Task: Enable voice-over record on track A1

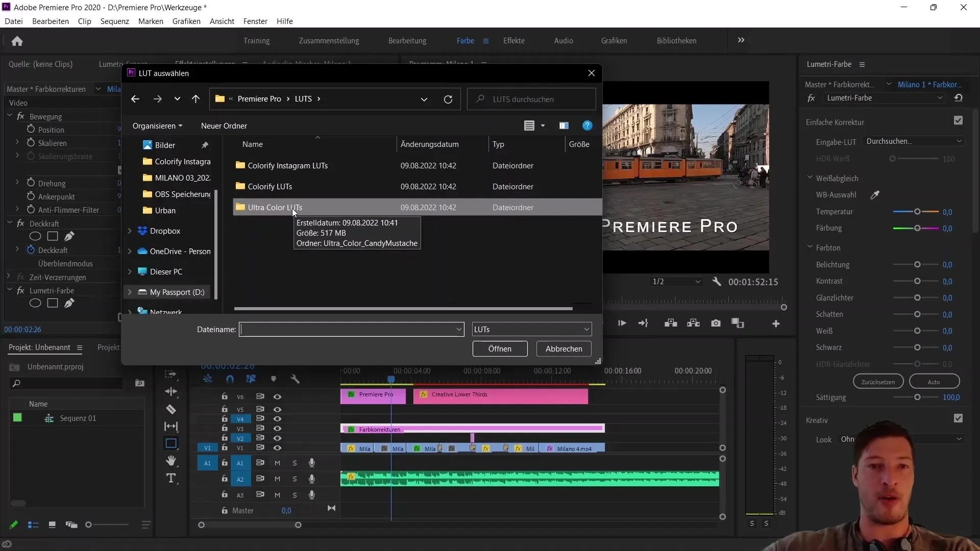Action: coord(311,463)
